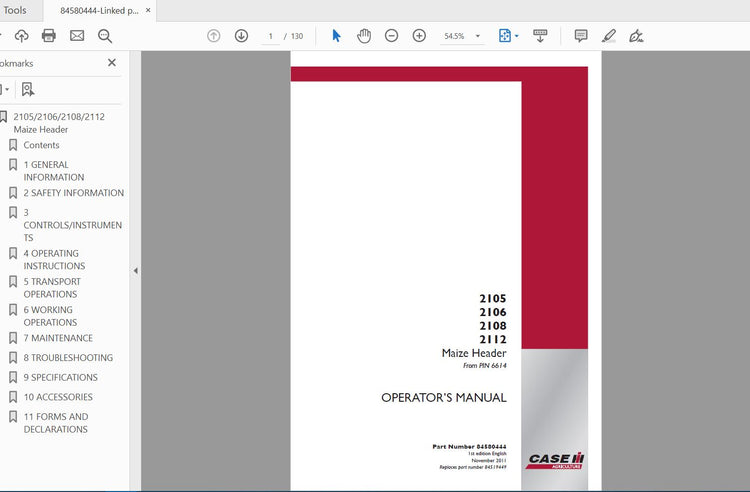Click the page number input field

coord(271,36)
